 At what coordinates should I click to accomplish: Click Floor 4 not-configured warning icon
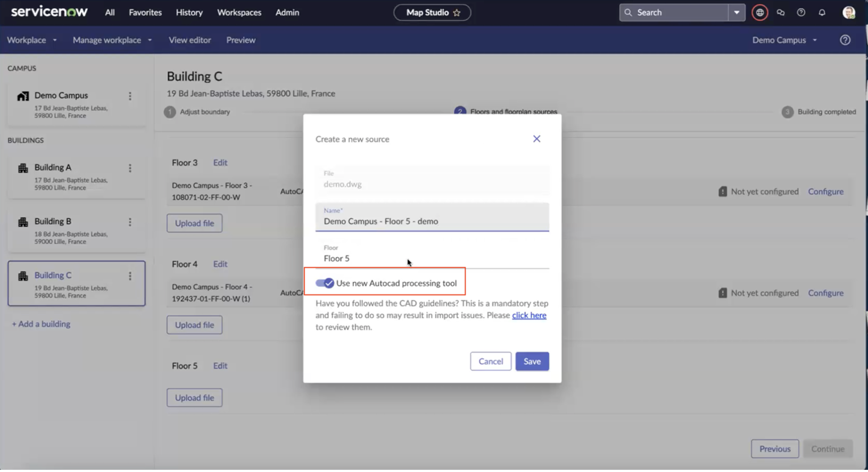point(722,293)
